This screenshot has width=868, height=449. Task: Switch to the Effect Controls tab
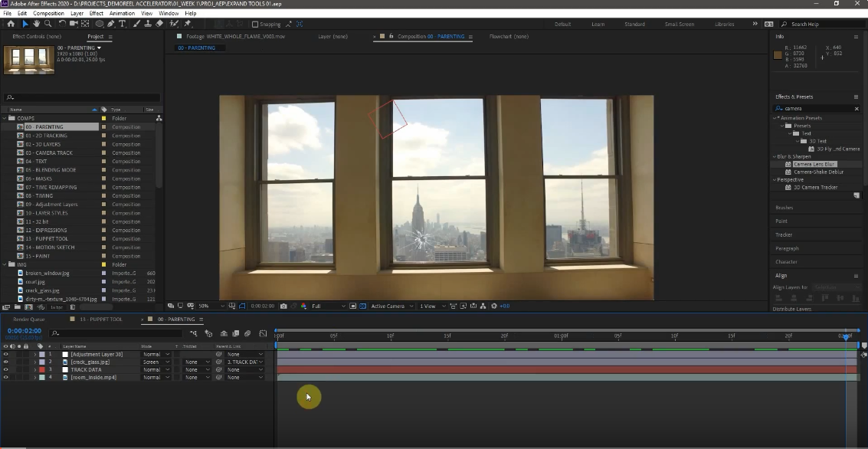37,37
